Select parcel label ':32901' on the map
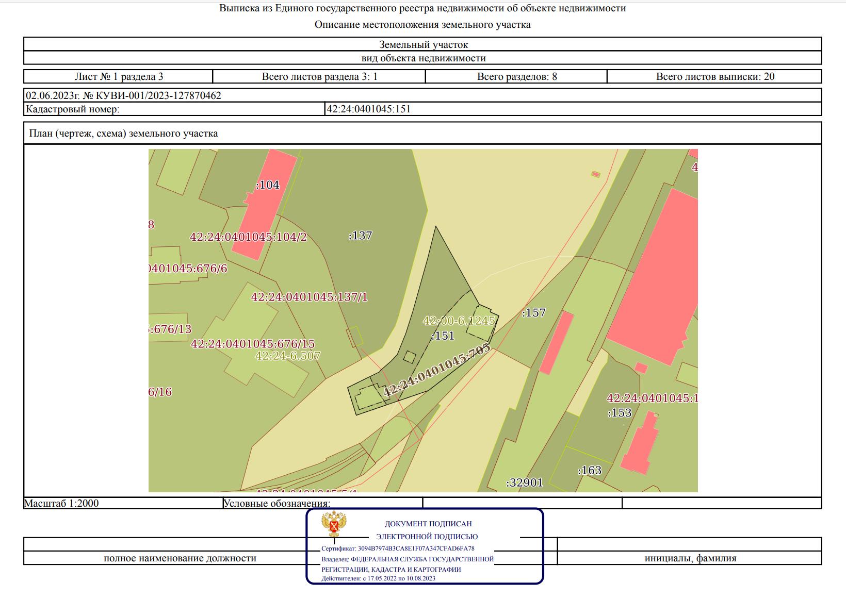This screenshot has width=846, height=616. click(x=525, y=483)
